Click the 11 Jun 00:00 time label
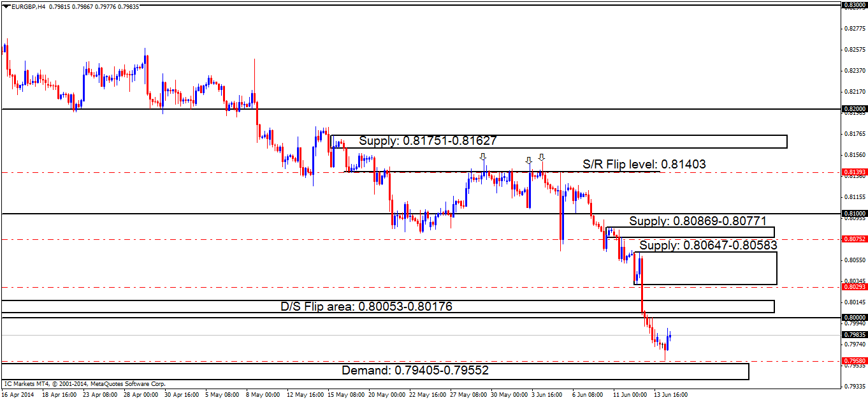The height and width of the screenshot is (400, 868). point(632,395)
